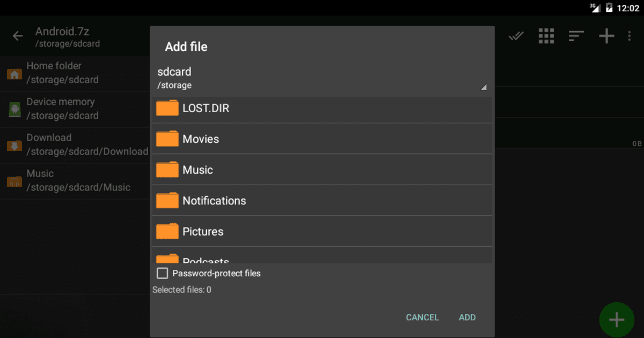Click the dropdown triangle beside /storage
Viewport: 644px width, 338px height.
[x=483, y=86]
